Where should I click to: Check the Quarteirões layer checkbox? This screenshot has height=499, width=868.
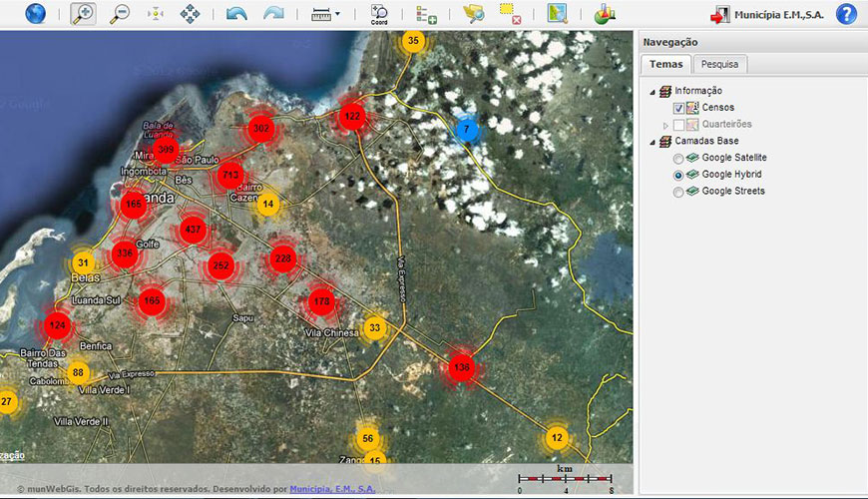tap(678, 125)
